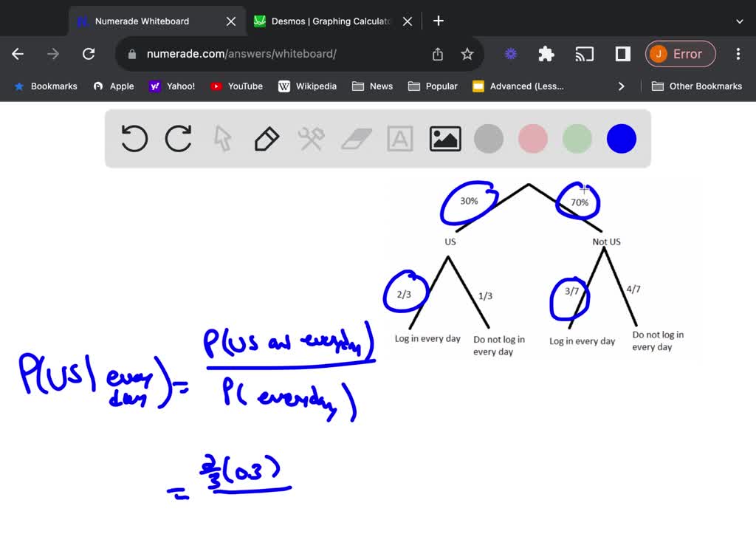Open a new browser tab
756x548 pixels.
438,21
